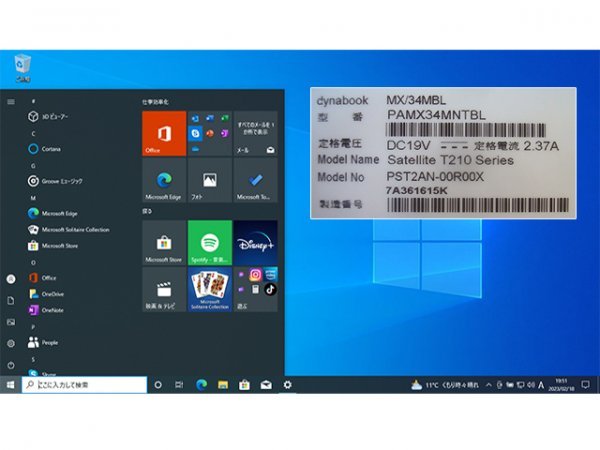The height and width of the screenshot is (450, 600).
Task: Open the Movies & TV tile
Action: click(164, 289)
